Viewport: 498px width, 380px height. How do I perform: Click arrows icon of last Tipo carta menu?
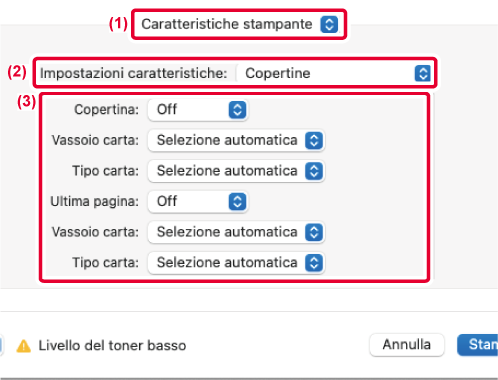(x=314, y=263)
